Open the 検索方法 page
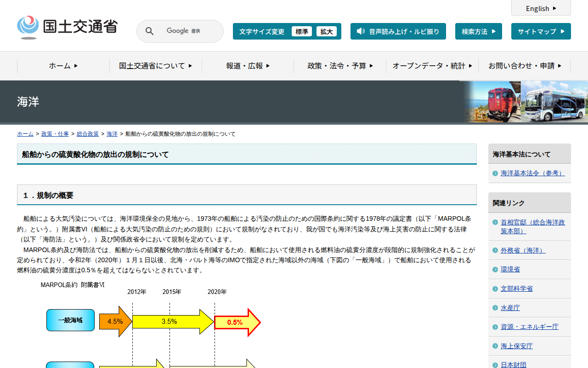 [479, 31]
